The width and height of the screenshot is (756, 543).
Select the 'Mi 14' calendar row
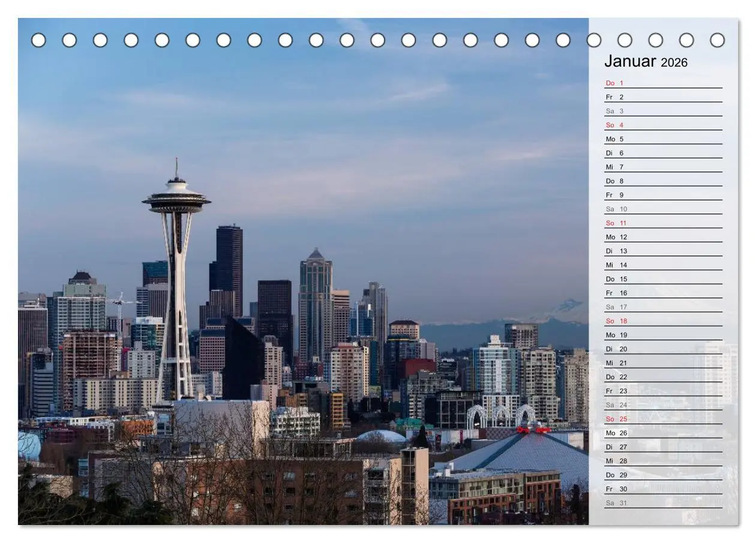point(663,265)
